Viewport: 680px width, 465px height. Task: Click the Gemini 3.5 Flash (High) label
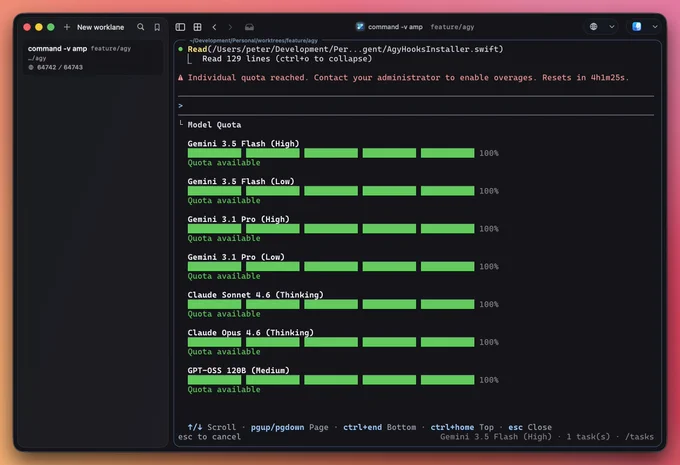tap(243, 144)
